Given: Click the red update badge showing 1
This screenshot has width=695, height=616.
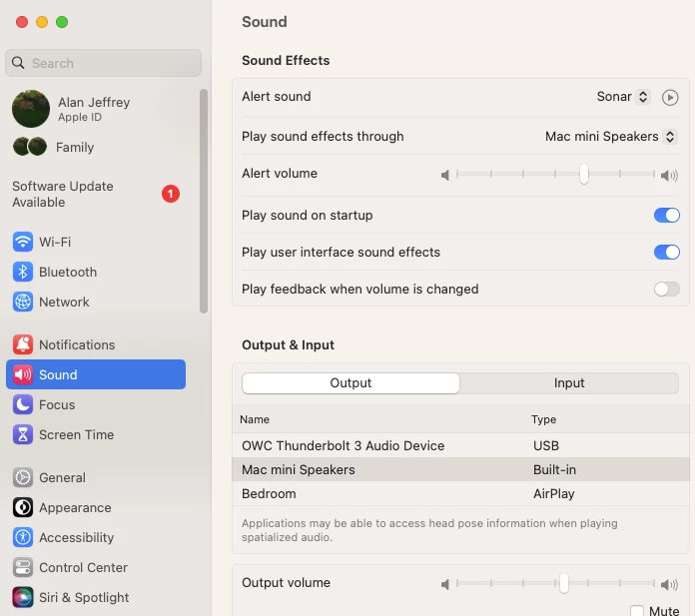Looking at the screenshot, I should [x=170, y=194].
